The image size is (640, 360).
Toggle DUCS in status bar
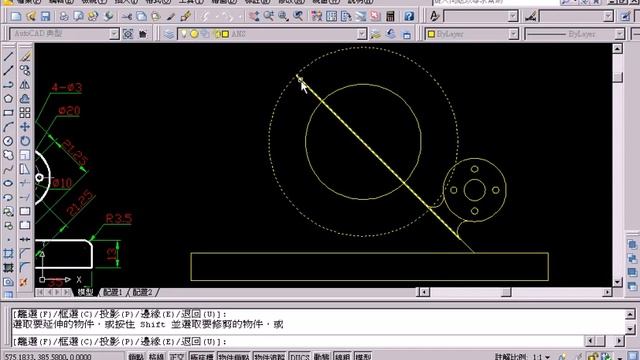[x=300, y=356]
